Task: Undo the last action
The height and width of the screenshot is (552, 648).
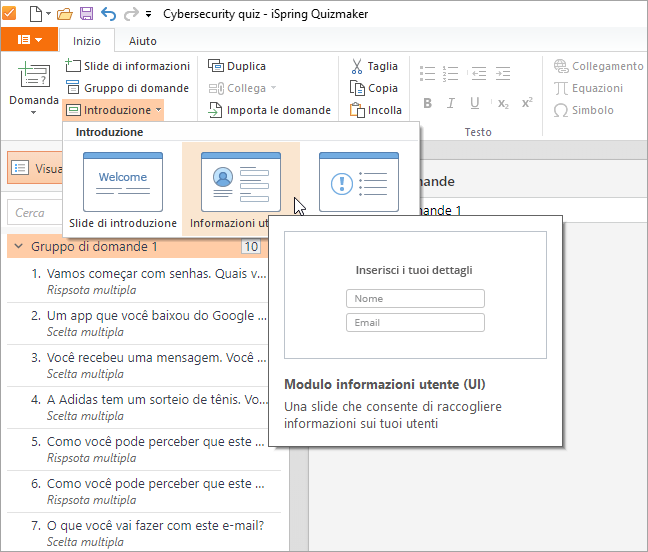Action: 108,14
